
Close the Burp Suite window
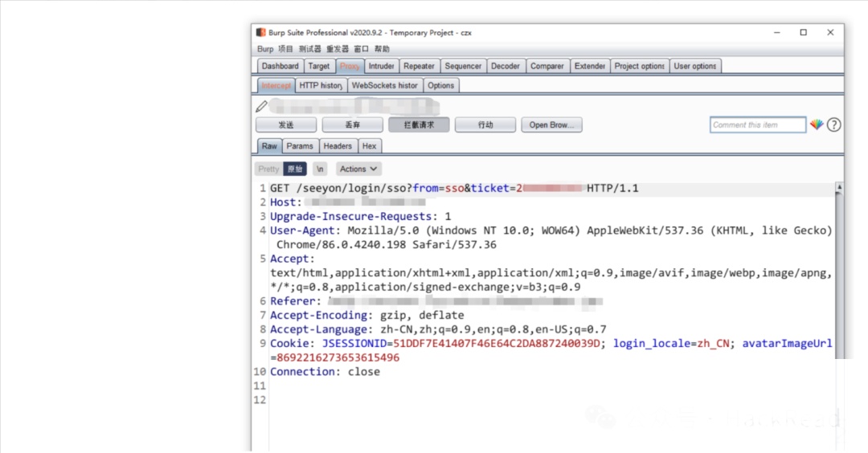pyautogui.click(x=829, y=33)
